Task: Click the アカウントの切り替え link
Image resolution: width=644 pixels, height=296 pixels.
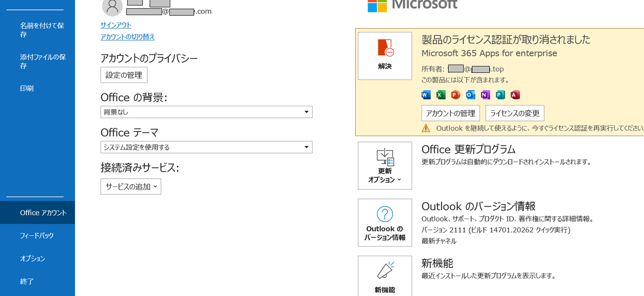Action: pyautogui.click(x=128, y=37)
